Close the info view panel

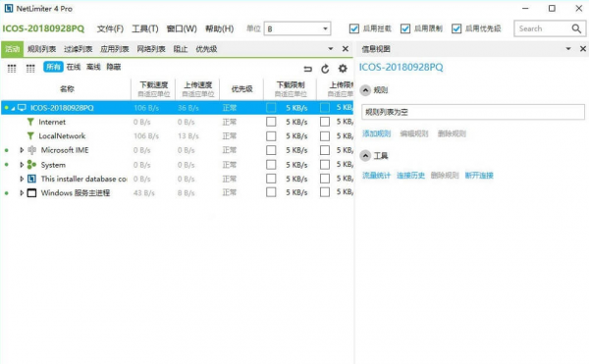coord(582,49)
